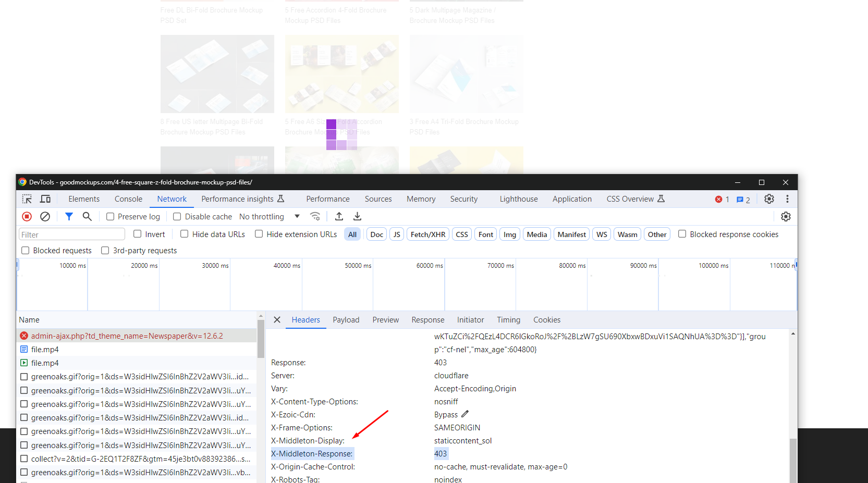Click the 50000 ms timeline marker
This screenshot has height=483, width=868.
pyautogui.click(x=358, y=265)
